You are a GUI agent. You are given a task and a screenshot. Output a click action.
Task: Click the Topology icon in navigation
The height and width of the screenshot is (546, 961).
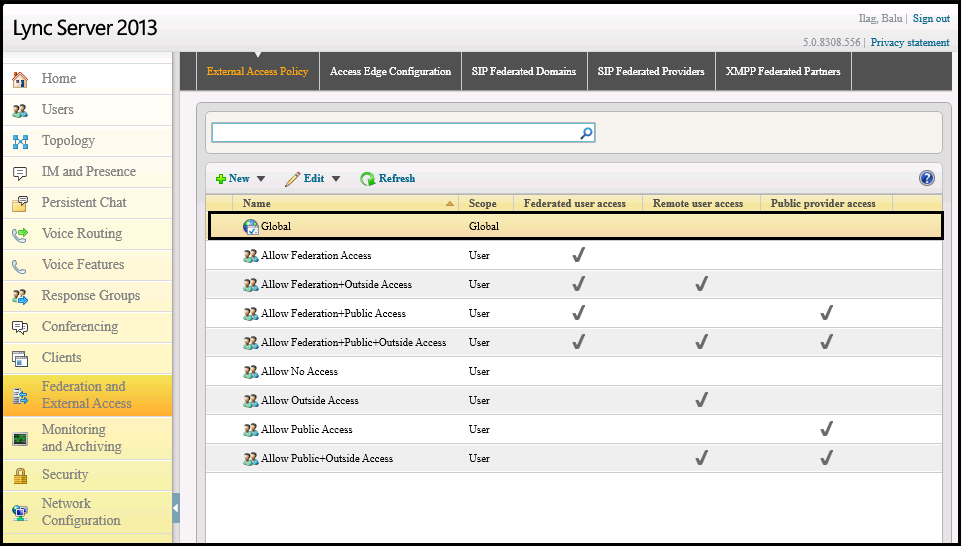20,142
